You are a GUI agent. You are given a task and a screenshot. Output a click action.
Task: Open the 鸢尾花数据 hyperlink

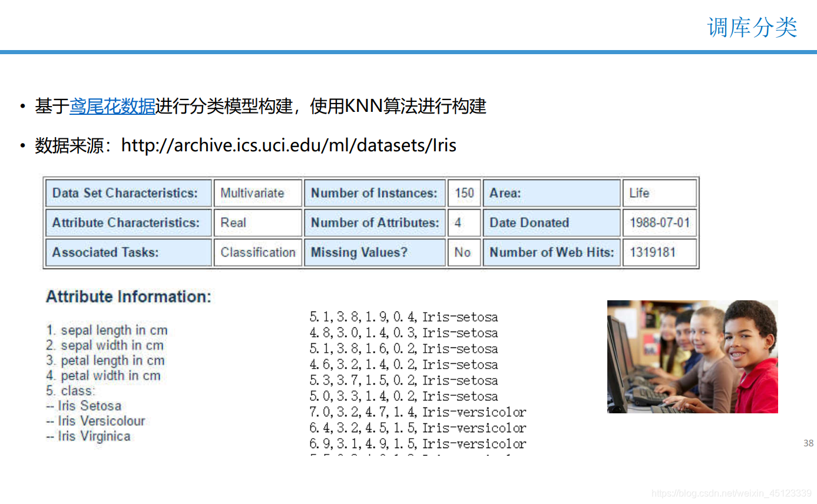113,107
